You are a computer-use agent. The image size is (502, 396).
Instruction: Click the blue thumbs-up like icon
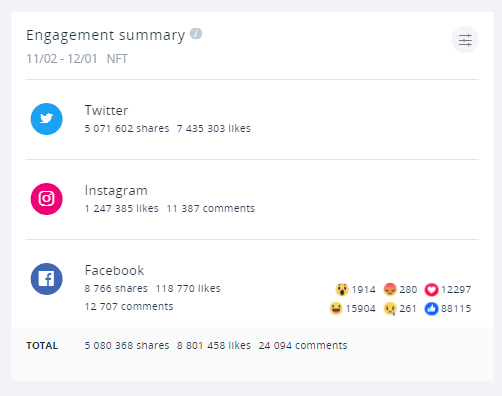pos(431,309)
